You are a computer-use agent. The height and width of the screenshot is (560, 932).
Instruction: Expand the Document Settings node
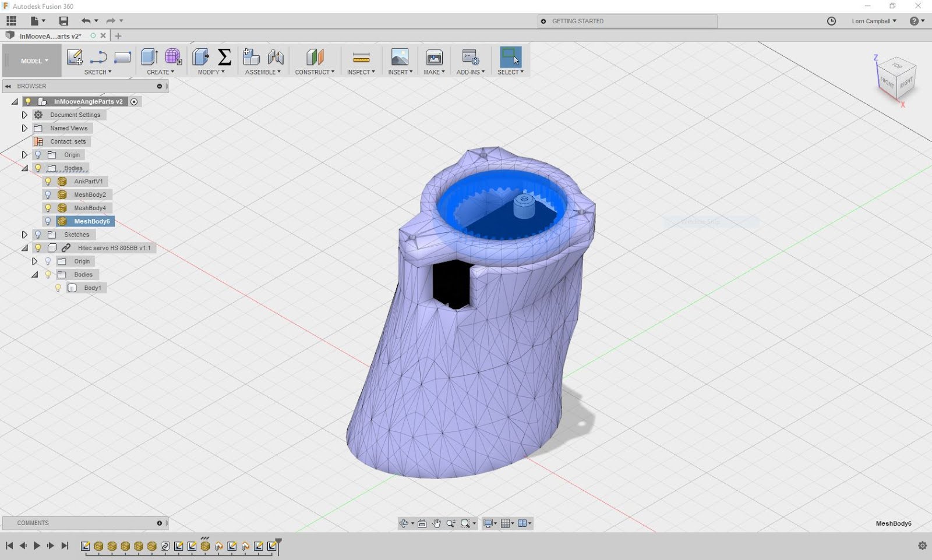[x=24, y=115]
